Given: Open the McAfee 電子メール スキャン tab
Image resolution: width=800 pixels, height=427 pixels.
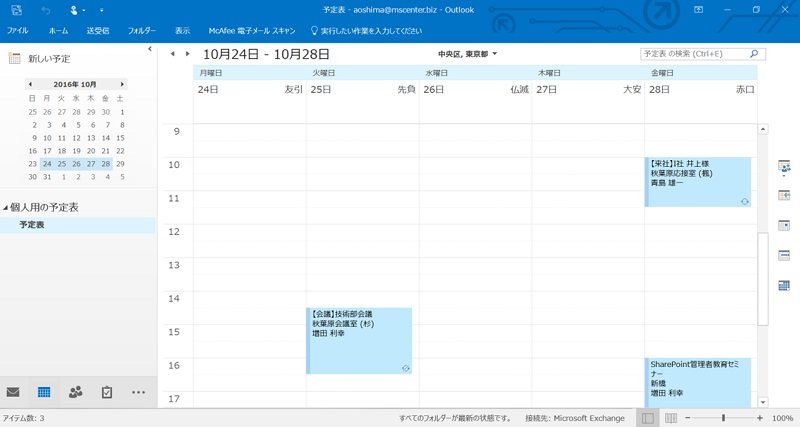Looking at the screenshot, I should click(x=252, y=31).
